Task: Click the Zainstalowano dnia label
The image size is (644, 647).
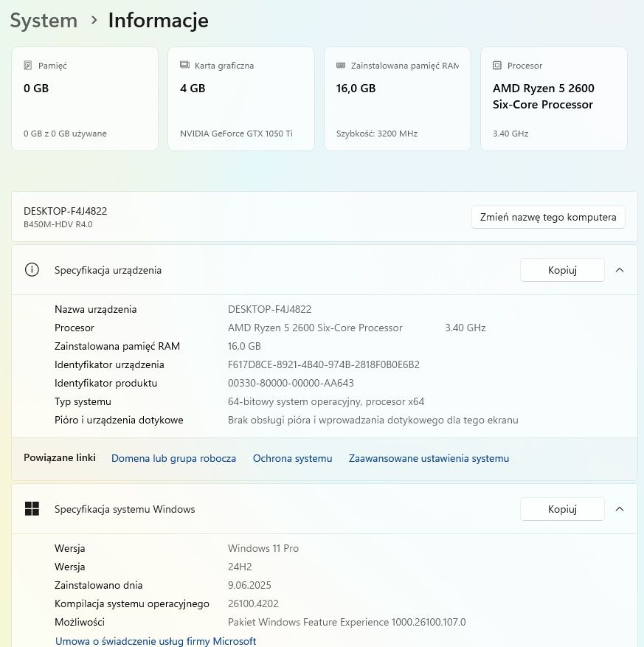Action: tap(98, 585)
